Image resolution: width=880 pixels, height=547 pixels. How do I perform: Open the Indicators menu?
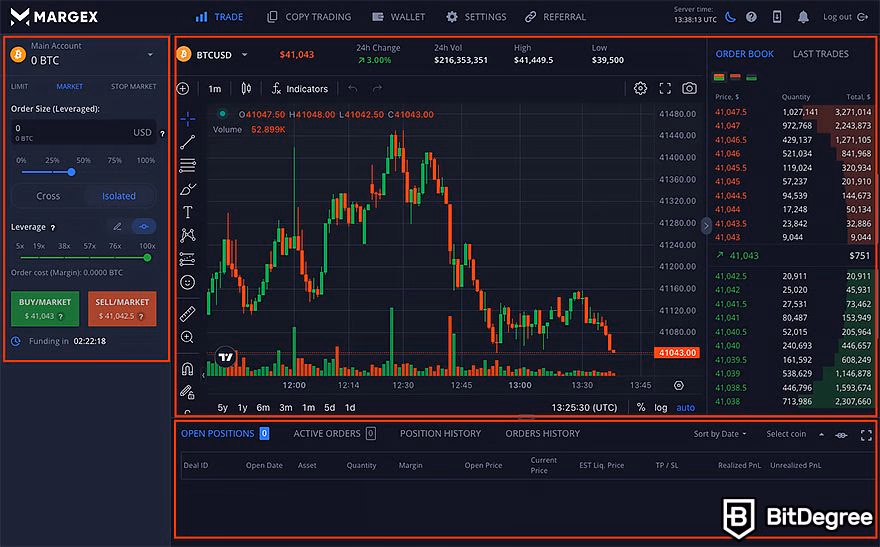click(x=300, y=89)
